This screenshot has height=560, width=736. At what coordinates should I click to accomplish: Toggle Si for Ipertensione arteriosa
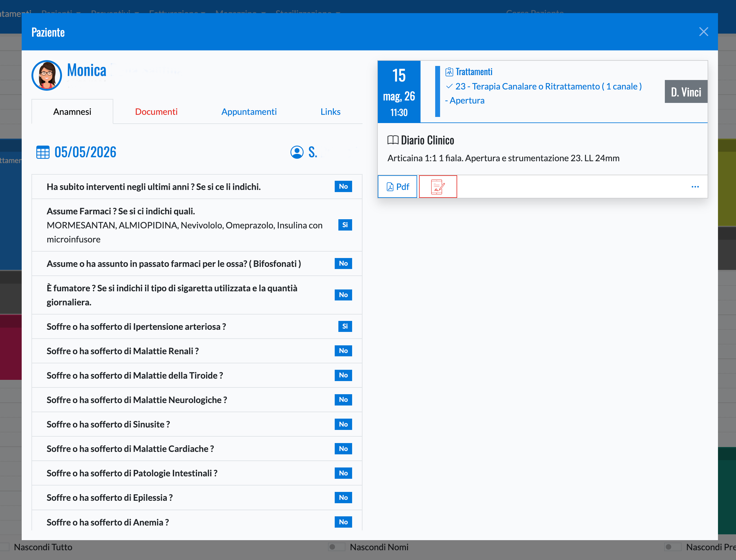click(x=345, y=326)
